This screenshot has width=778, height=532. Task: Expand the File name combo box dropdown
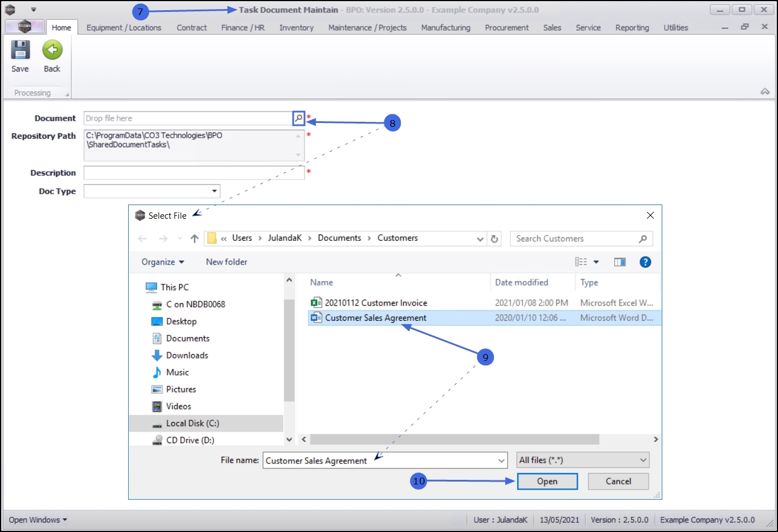coord(501,461)
